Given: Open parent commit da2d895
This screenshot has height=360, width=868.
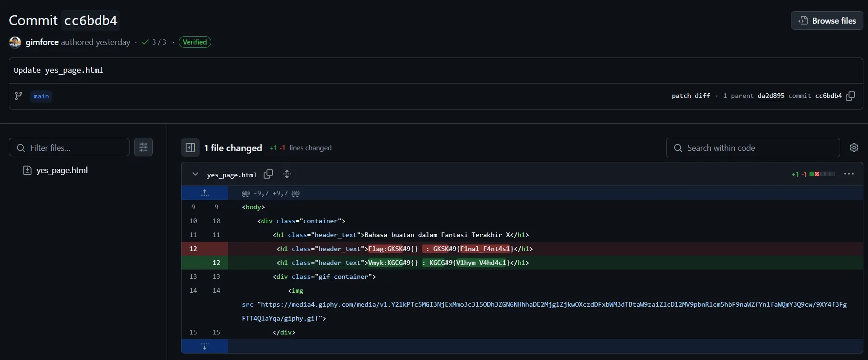Looking at the screenshot, I should [771, 96].
